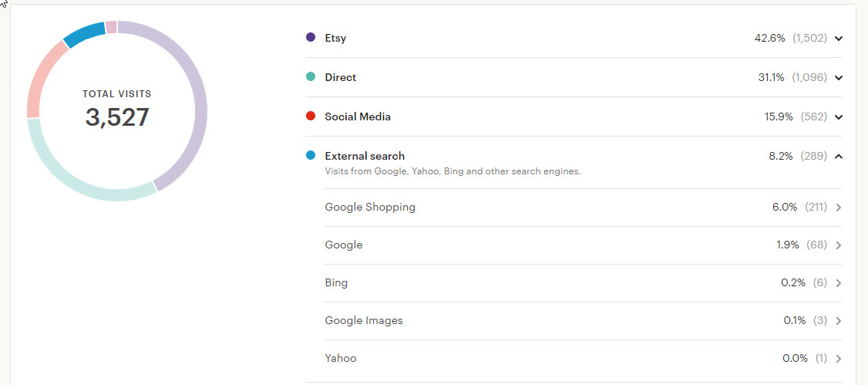Click the teal Direct legend dot
The width and height of the screenshot is (868, 385).
[311, 76]
